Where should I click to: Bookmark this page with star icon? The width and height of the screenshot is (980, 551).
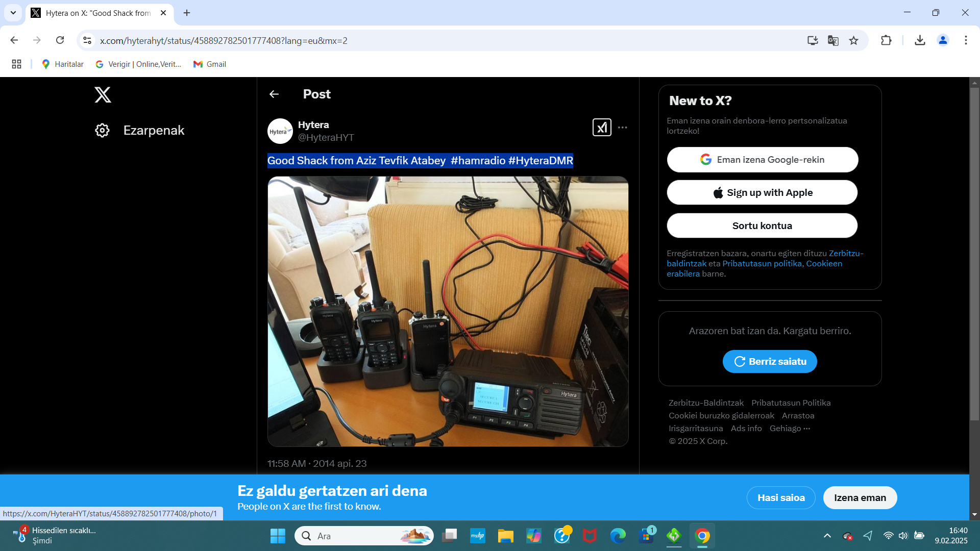[853, 40]
